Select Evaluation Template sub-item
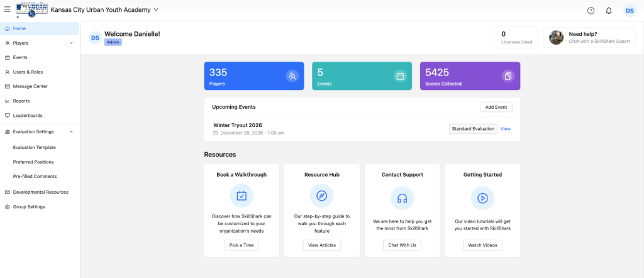 point(35,147)
